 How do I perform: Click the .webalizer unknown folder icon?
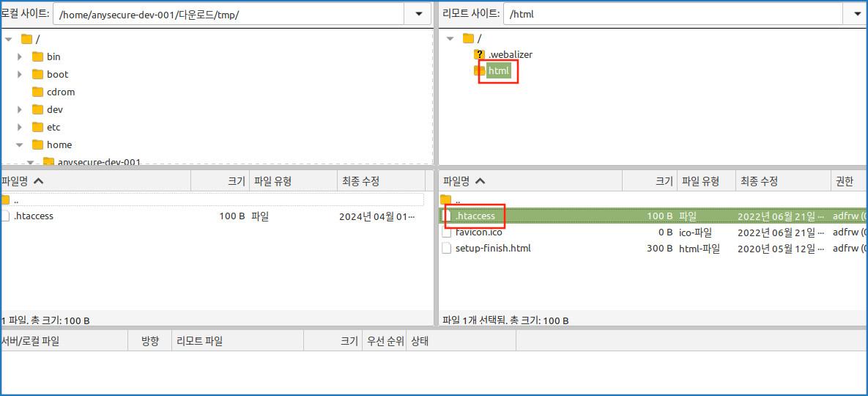(479, 54)
